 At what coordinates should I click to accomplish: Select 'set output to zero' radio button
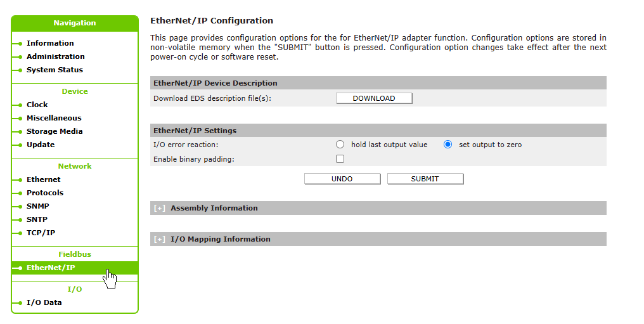pyautogui.click(x=448, y=145)
